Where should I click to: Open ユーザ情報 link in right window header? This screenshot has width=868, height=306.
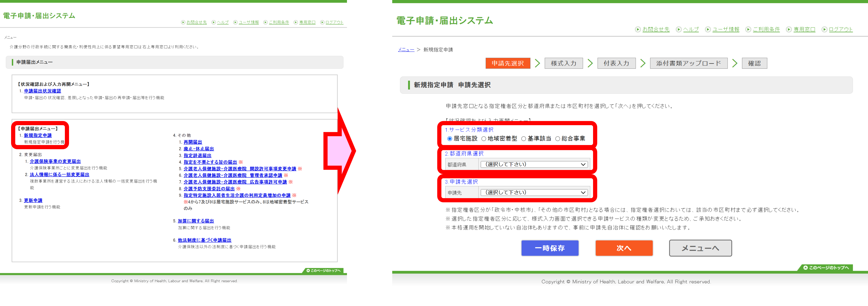point(726,29)
